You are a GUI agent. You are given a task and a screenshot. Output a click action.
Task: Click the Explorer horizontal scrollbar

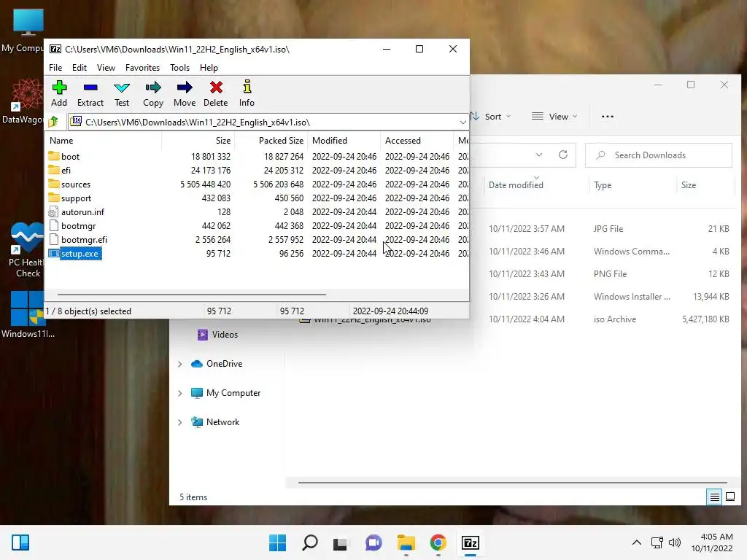click(513, 483)
